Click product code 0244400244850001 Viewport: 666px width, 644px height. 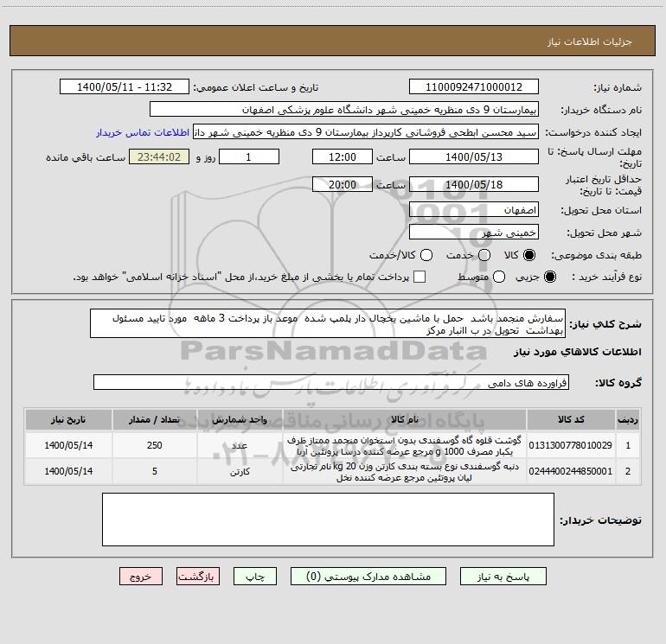point(571,471)
